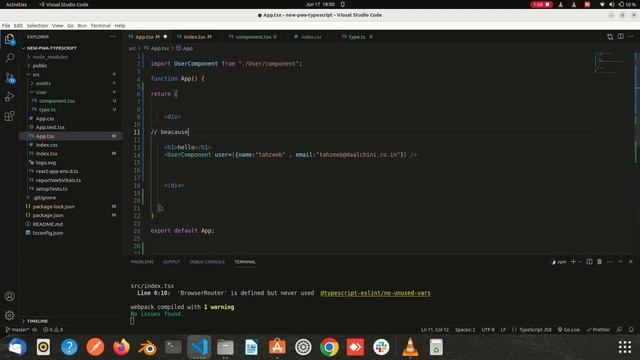Viewport: 640px width, 360px height.
Task: Open the Output panel tab
Action: 171,262
